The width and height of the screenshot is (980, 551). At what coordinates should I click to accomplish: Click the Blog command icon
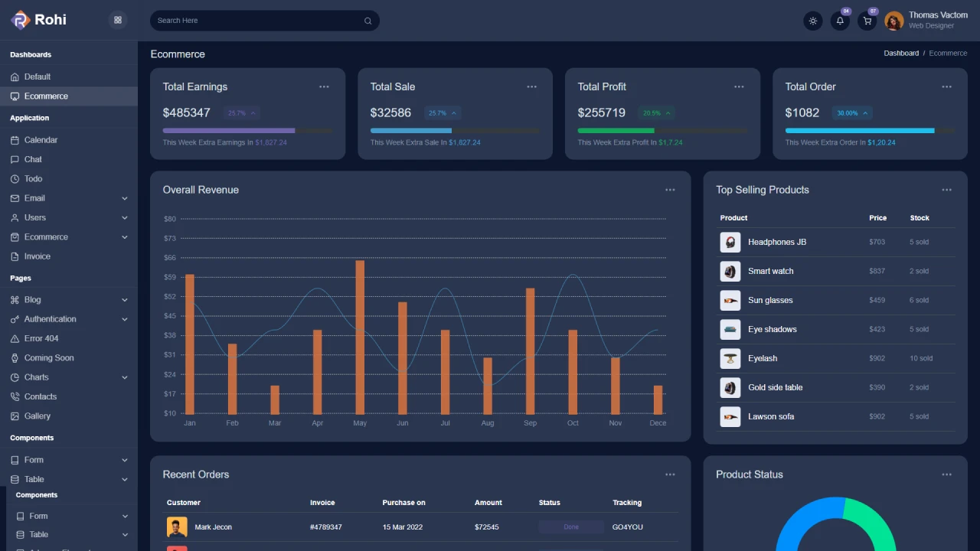15,300
